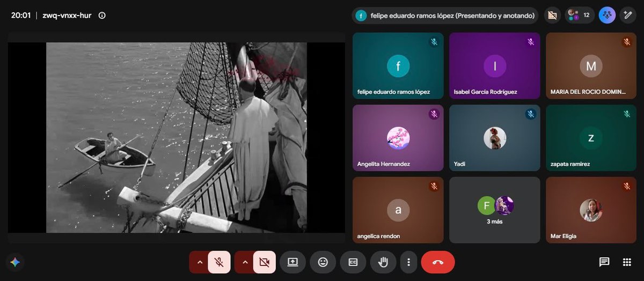
Task: Click the brown 'M' avatar circle
Action: click(x=591, y=66)
